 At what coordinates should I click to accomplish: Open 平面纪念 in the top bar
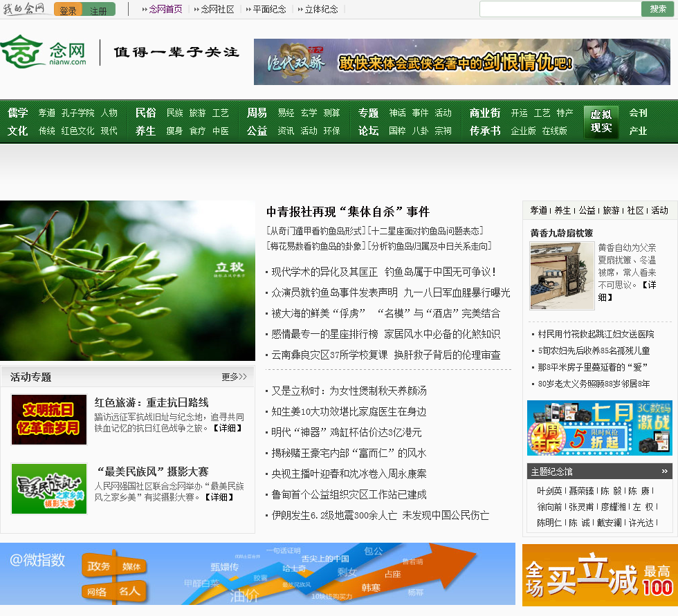[x=269, y=9]
